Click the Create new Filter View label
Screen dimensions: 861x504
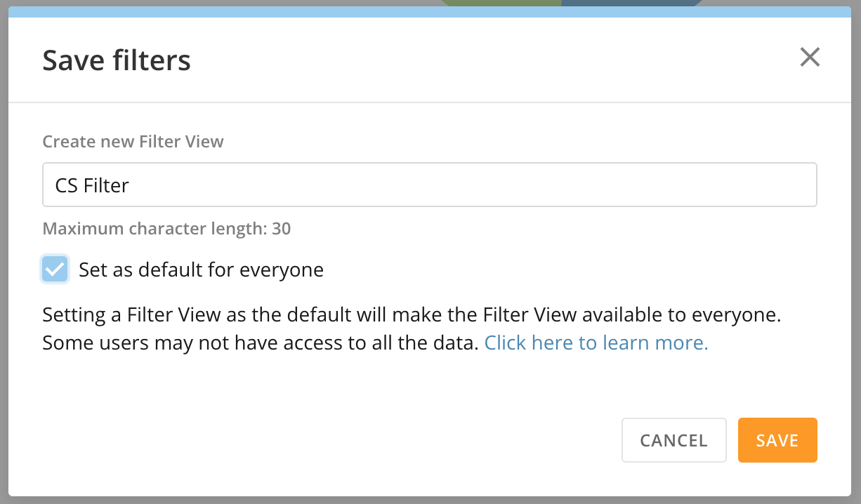pos(133,141)
